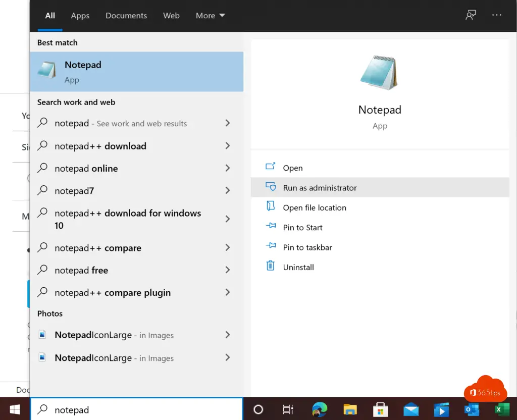
Task: Select Open in the Notepad actions
Action: point(380,168)
